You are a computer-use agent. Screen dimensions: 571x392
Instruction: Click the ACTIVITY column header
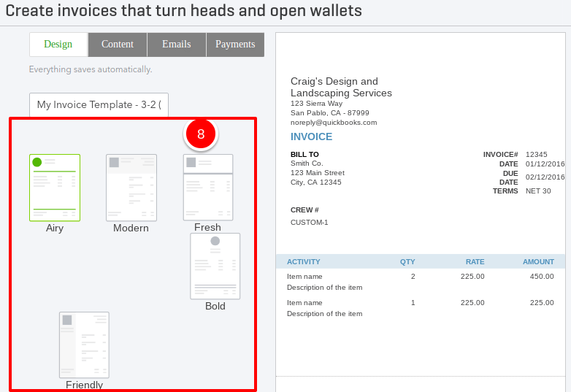(x=304, y=261)
